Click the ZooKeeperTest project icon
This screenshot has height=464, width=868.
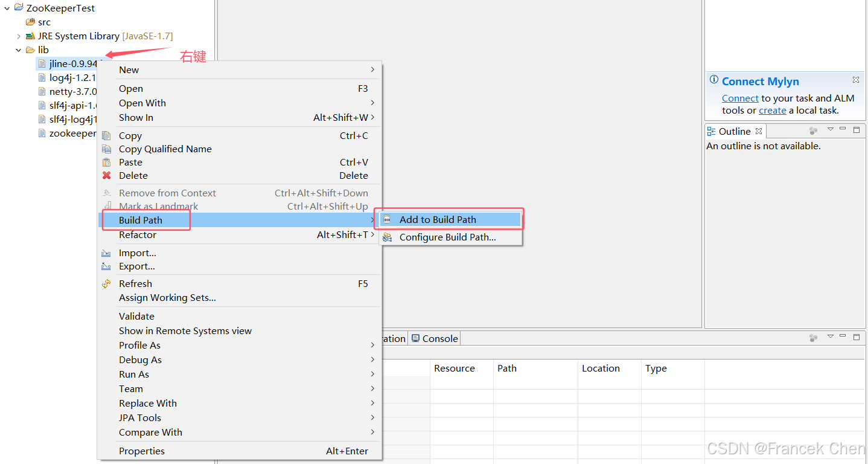[x=19, y=8]
